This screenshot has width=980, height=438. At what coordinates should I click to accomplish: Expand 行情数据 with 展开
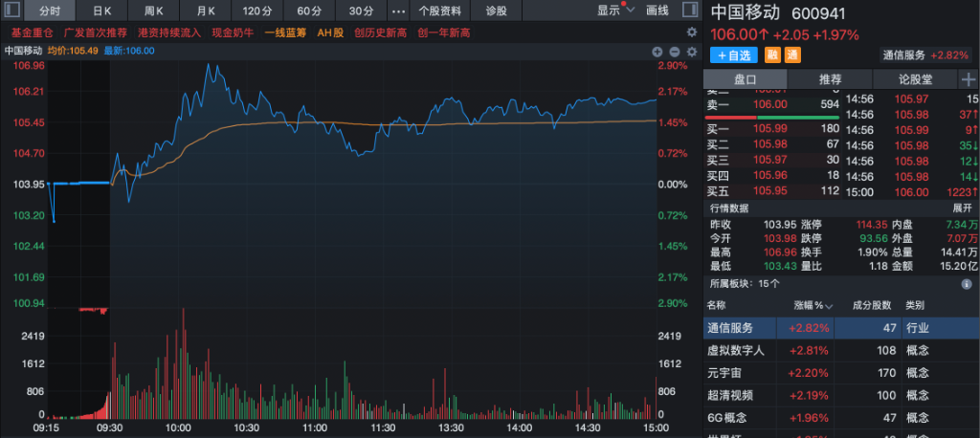(962, 208)
